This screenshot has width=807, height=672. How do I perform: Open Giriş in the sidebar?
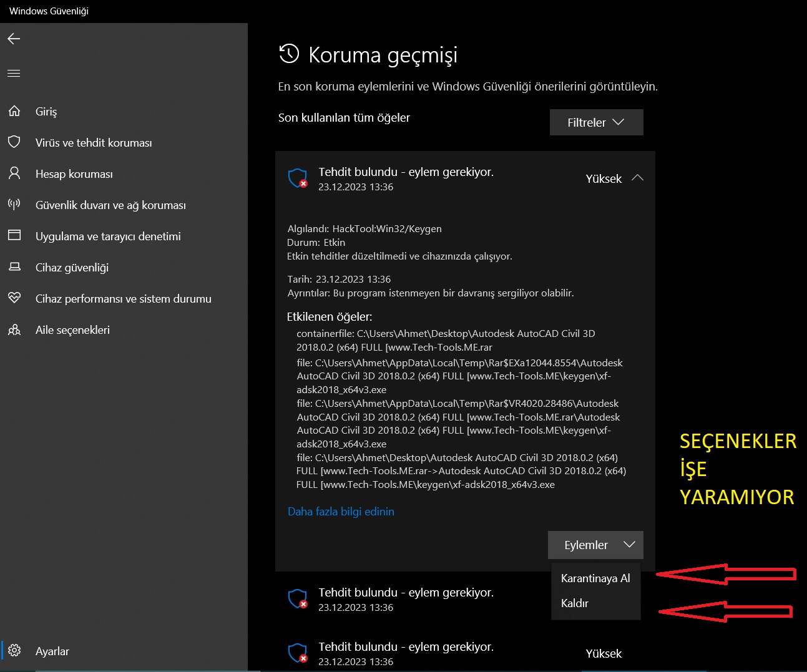(x=46, y=111)
